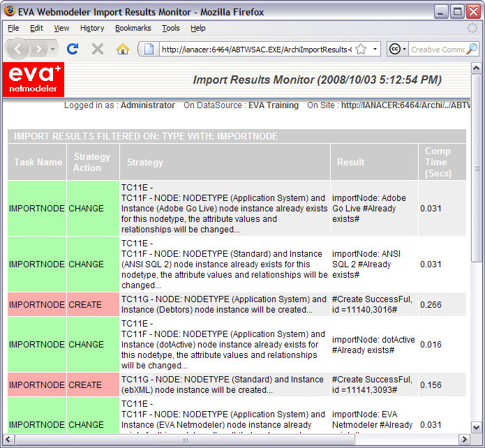
Task: Open the Tools menu
Action: coord(170,28)
